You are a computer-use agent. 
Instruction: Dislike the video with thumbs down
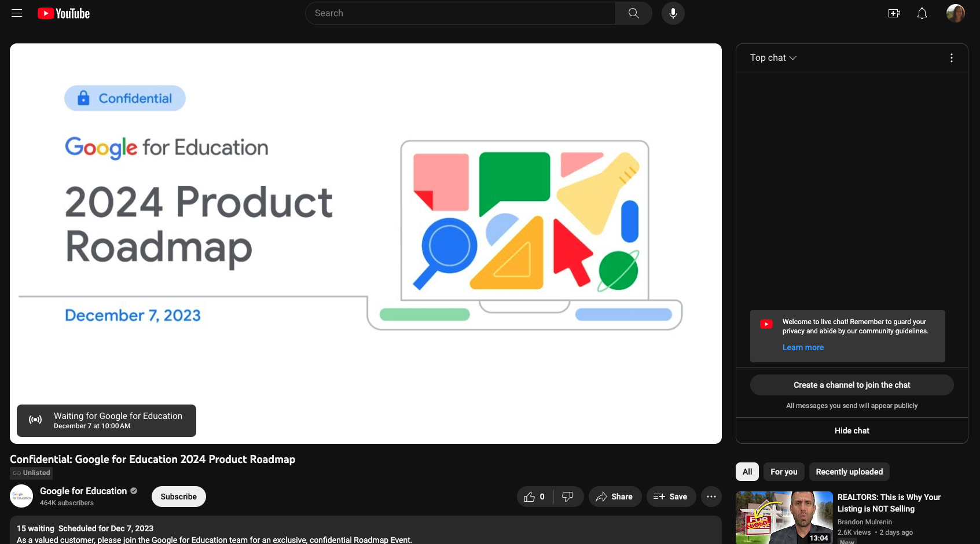568,497
